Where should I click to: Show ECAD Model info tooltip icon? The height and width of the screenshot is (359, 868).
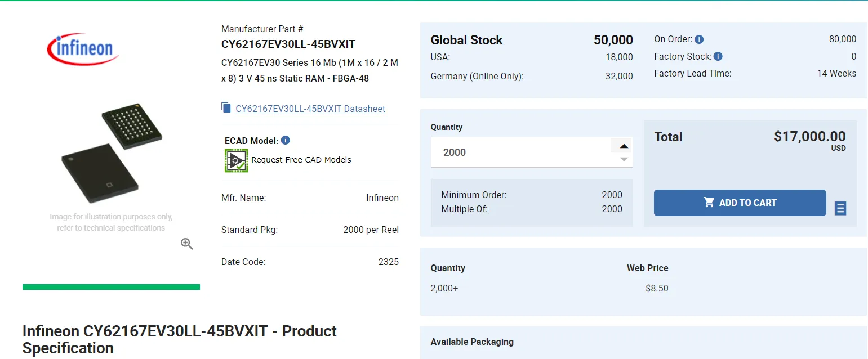point(286,140)
